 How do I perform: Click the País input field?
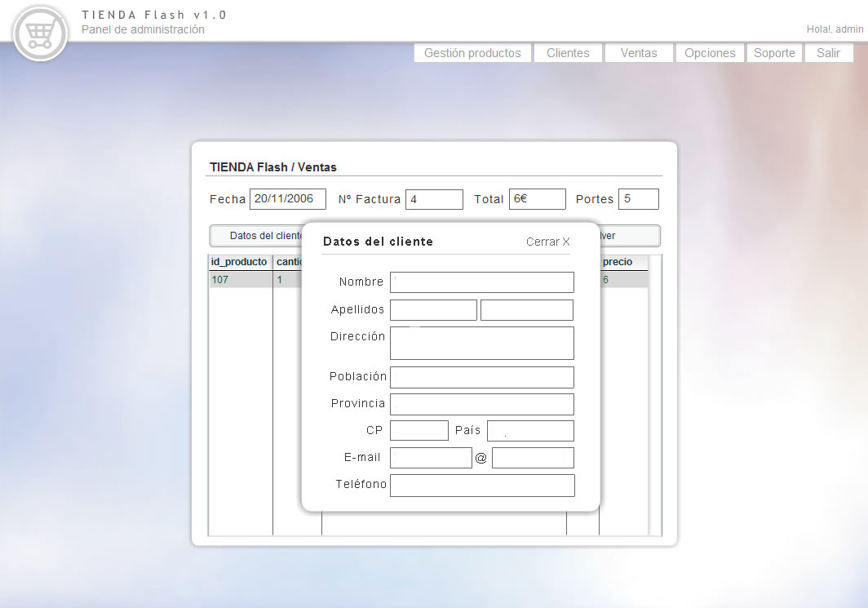pyautogui.click(x=530, y=431)
